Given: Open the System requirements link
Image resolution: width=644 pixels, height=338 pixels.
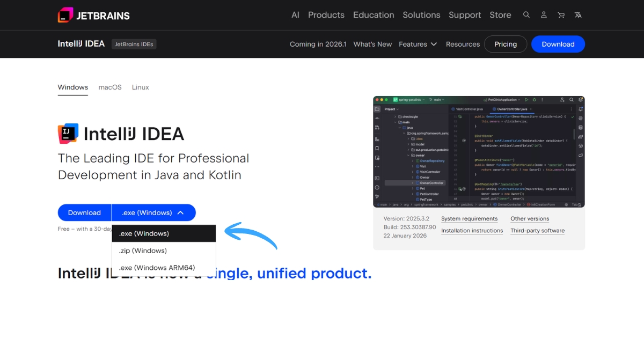Looking at the screenshot, I should pyautogui.click(x=470, y=219).
